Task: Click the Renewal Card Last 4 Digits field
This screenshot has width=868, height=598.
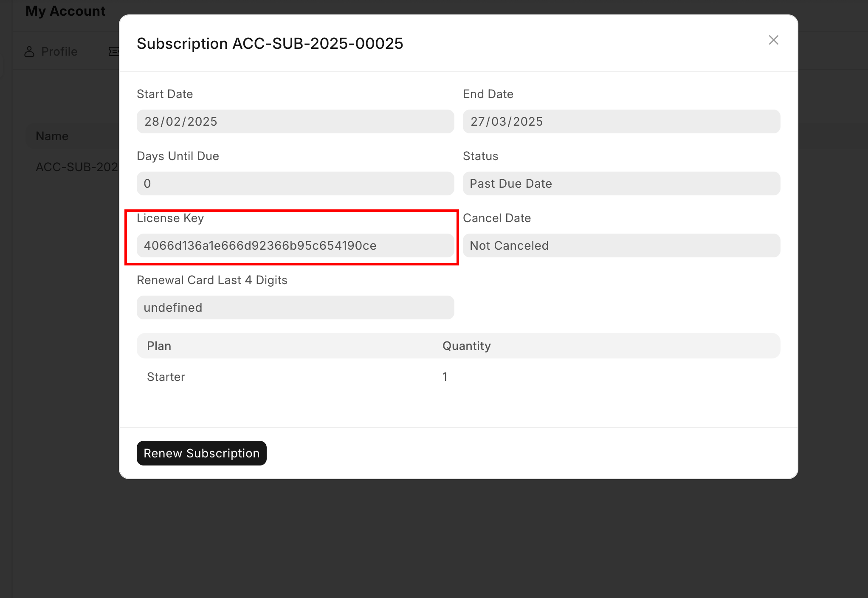Action: click(x=295, y=307)
